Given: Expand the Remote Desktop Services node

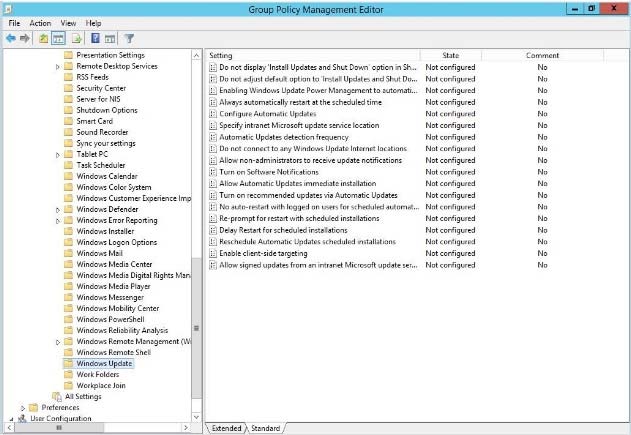Looking at the screenshot, I should pyautogui.click(x=58, y=67).
